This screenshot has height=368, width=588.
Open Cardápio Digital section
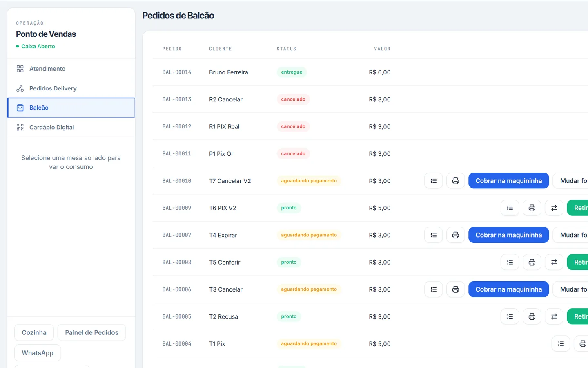(x=71, y=127)
